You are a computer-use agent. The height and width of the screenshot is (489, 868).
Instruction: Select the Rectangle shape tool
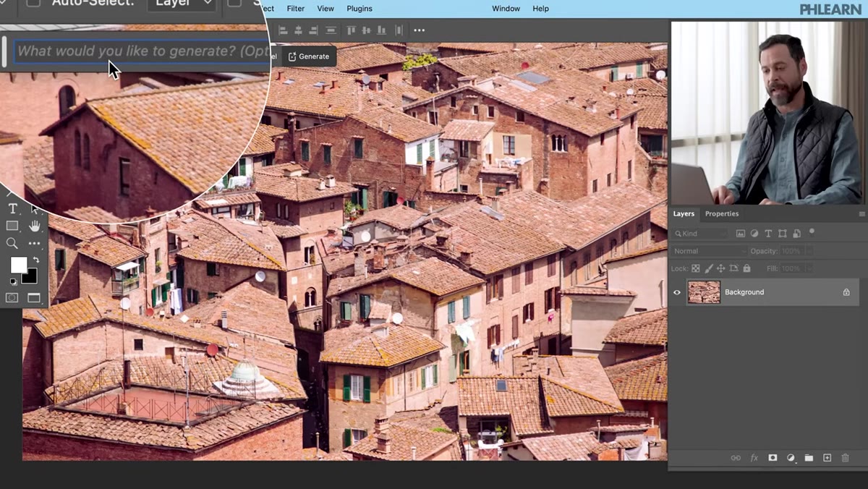(12, 226)
